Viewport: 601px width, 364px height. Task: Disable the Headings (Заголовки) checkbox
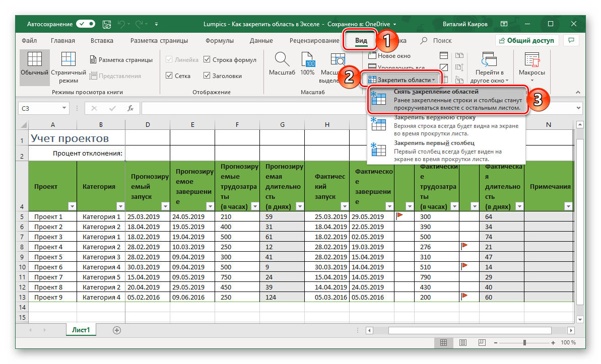[x=207, y=76]
